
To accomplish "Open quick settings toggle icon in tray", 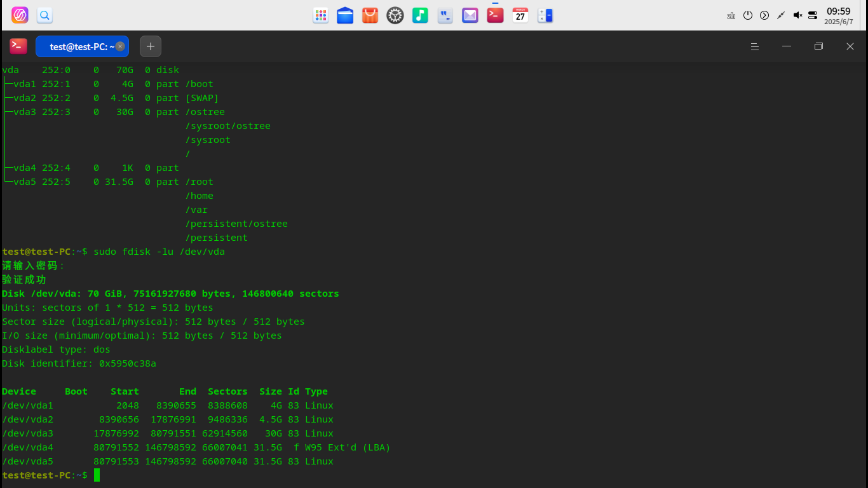I will point(813,15).
